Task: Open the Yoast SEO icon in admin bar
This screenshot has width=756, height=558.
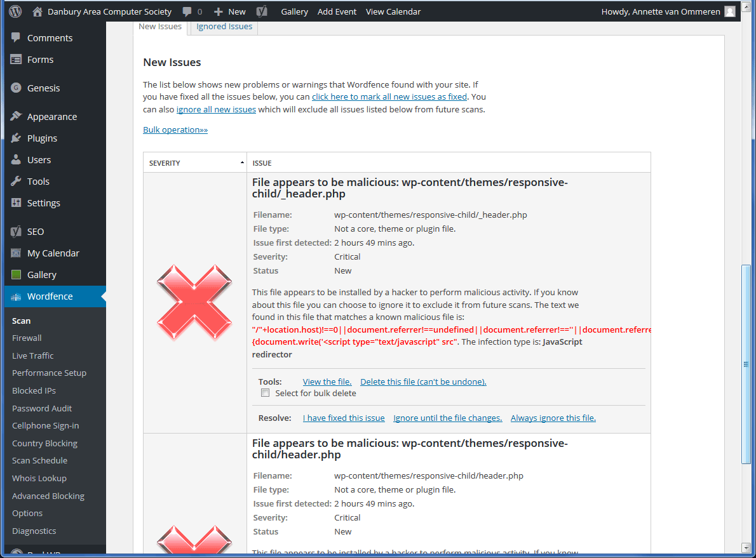Action: pos(262,11)
